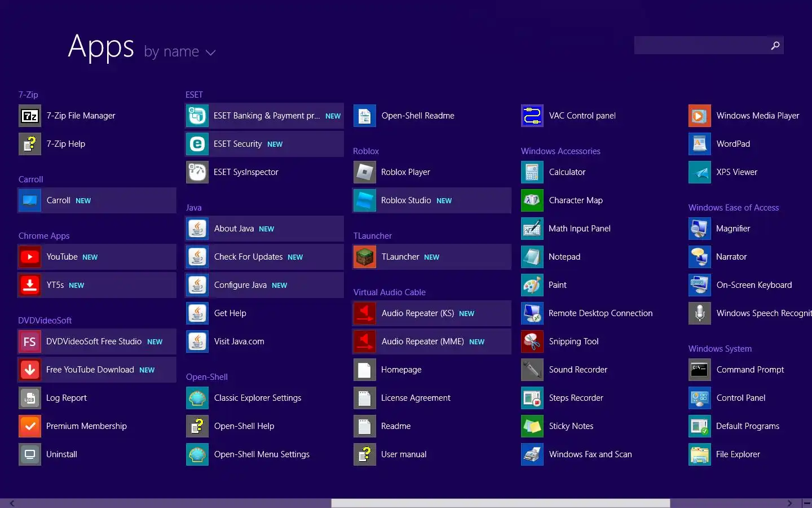Open the Log Report icon
Viewport: 812px width, 508px height.
[x=30, y=398]
